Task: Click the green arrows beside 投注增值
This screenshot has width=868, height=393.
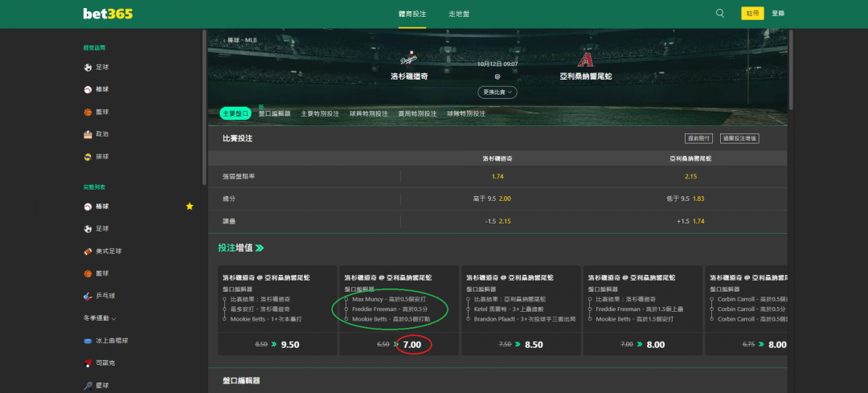Action: coord(260,248)
